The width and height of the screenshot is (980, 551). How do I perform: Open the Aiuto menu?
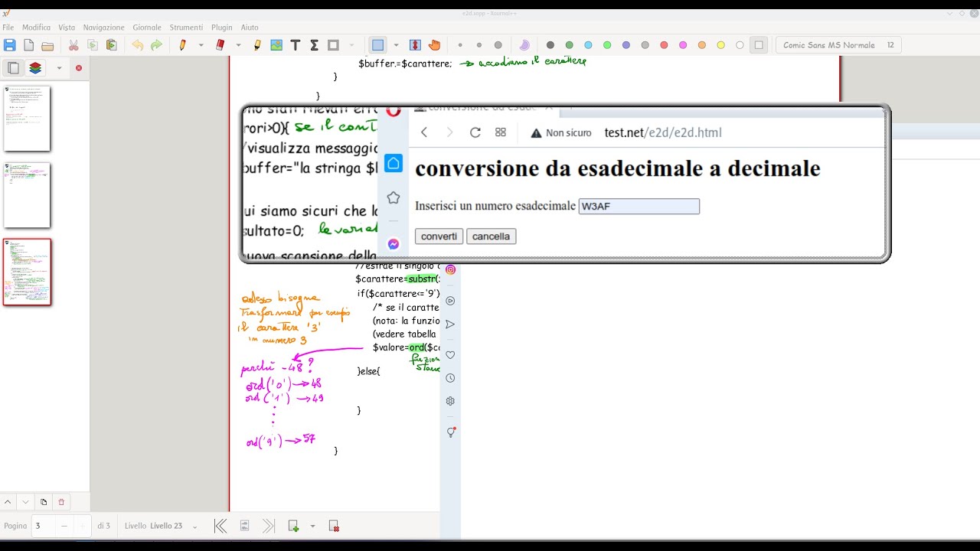[250, 27]
